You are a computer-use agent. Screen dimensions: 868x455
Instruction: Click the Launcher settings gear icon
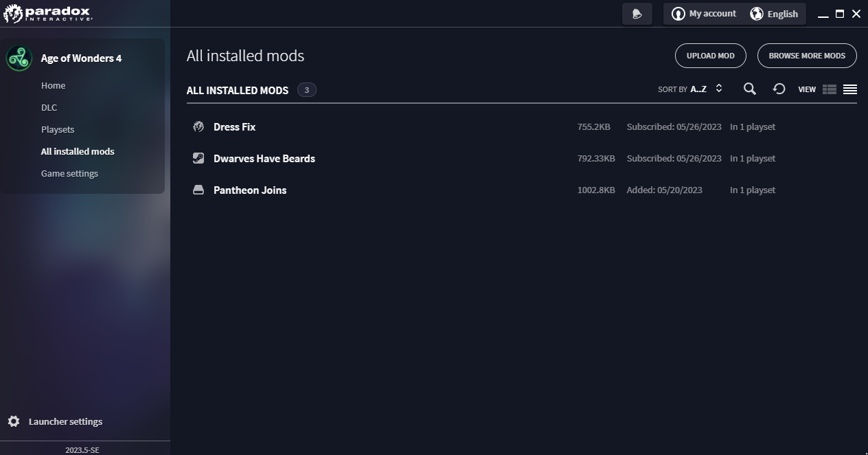14,421
